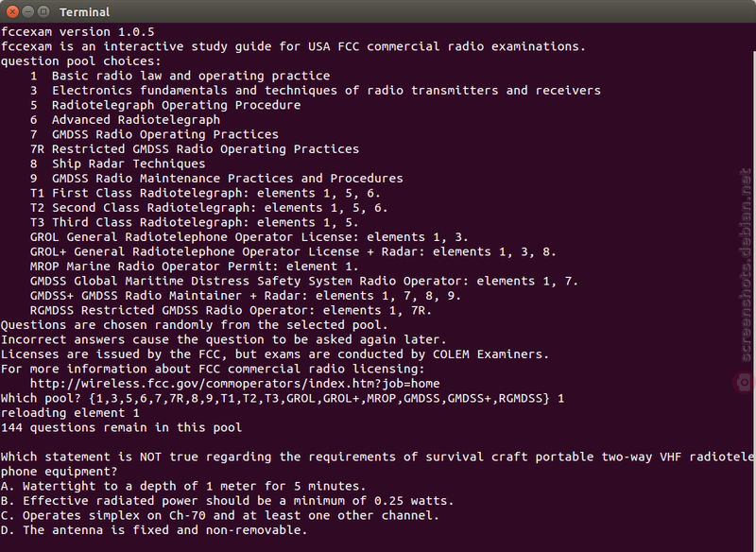Click the Terminal title text
Image resolution: width=756 pixels, height=552 pixels.
[84, 12]
